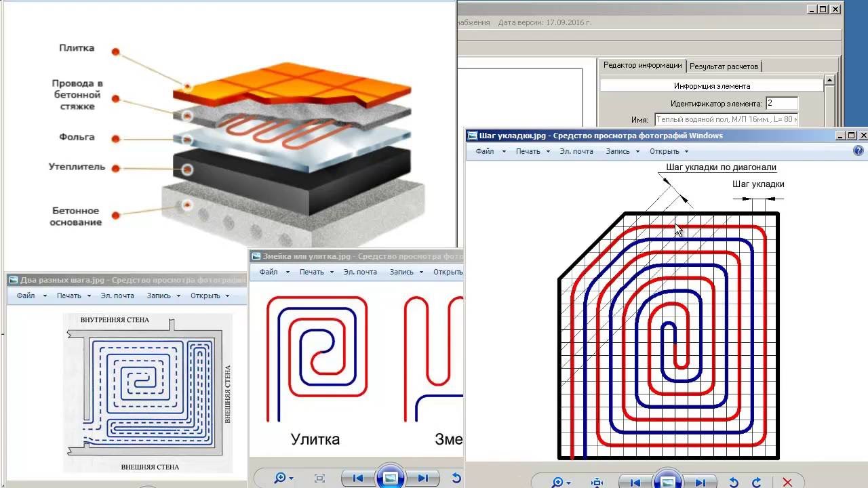Open zoom magnifier in the Змейка или улитка viewer
The height and width of the screenshot is (488, 868).
point(280,478)
